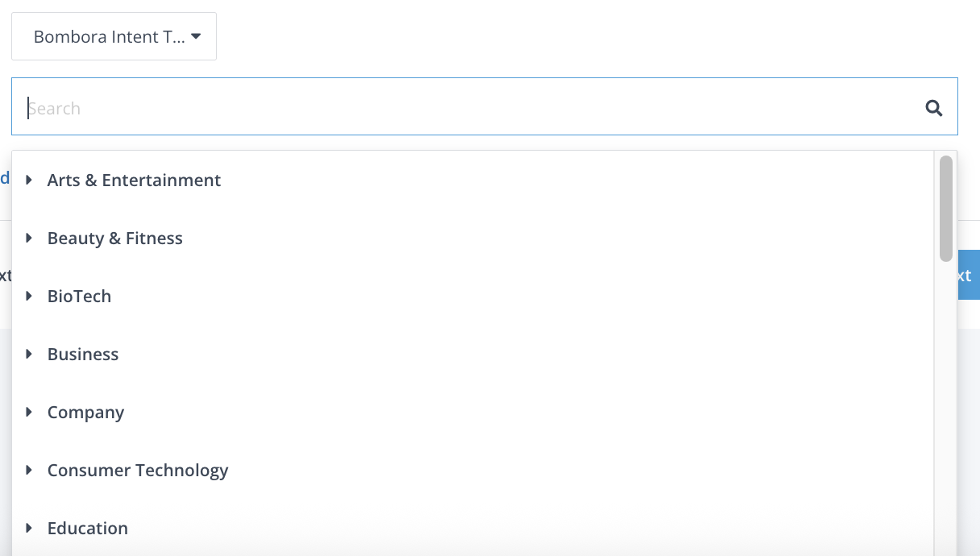Click into the Search input field
980x556 pixels.
click(x=467, y=108)
